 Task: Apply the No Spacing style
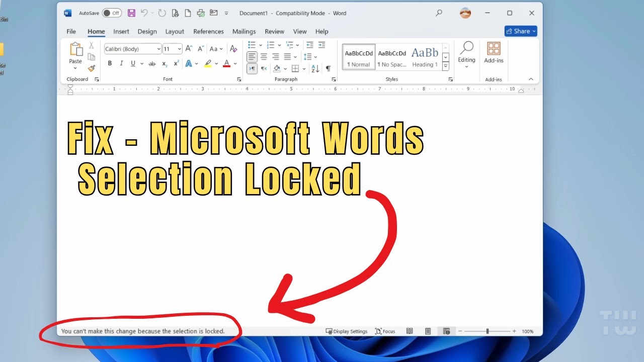point(392,57)
